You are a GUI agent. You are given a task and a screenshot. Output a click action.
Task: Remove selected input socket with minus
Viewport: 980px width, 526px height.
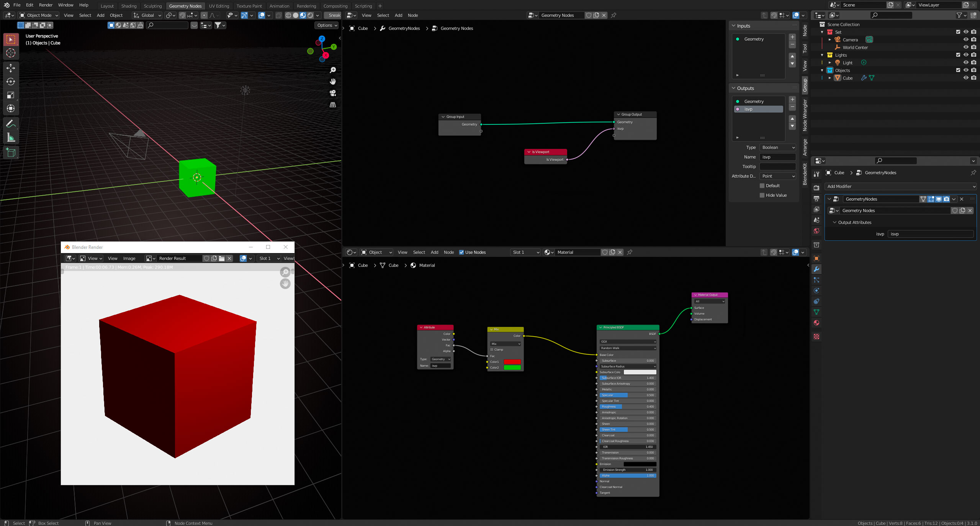tap(792, 45)
